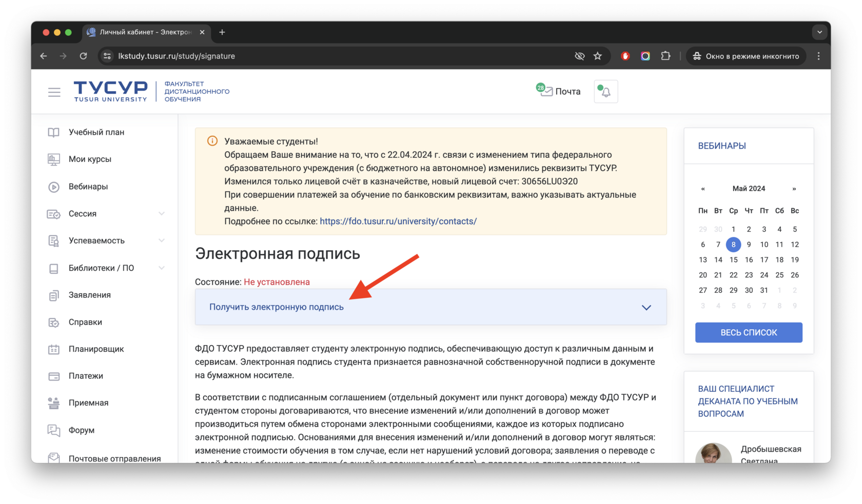Click the info icon in notice
This screenshot has width=862, height=504.
[x=212, y=141]
